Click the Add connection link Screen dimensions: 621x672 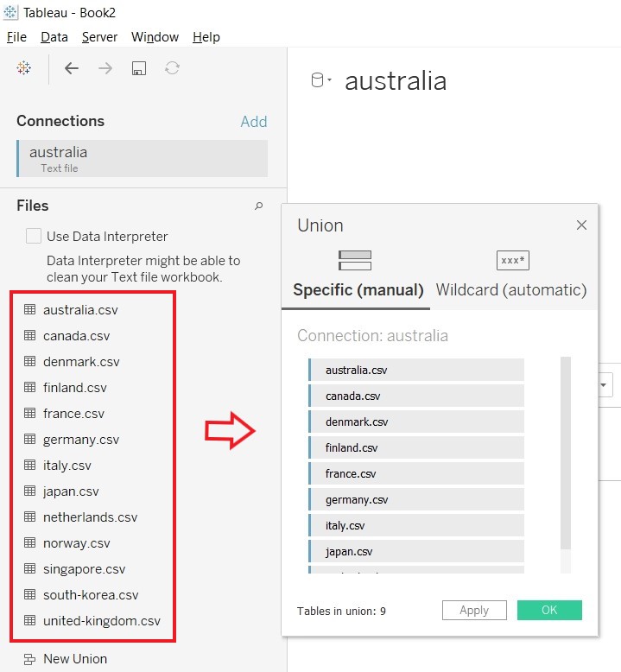pos(254,122)
